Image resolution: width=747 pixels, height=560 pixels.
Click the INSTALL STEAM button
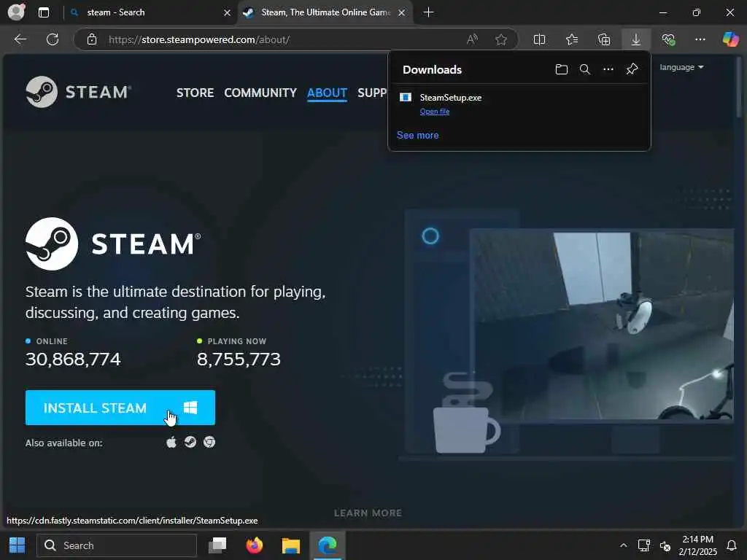(x=120, y=408)
